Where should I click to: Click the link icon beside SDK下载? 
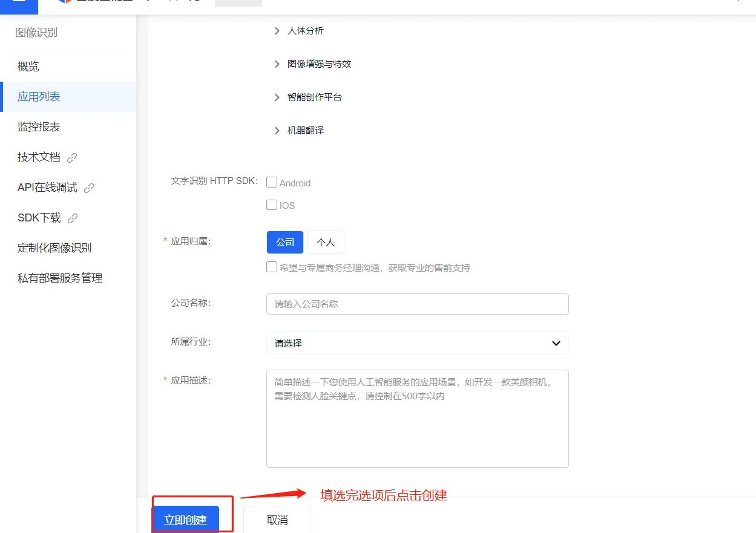[x=73, y=218]
